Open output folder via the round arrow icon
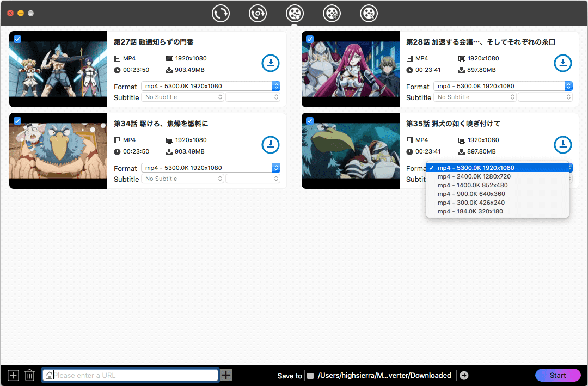Screen dimensions: 588x386 [464, 375]
